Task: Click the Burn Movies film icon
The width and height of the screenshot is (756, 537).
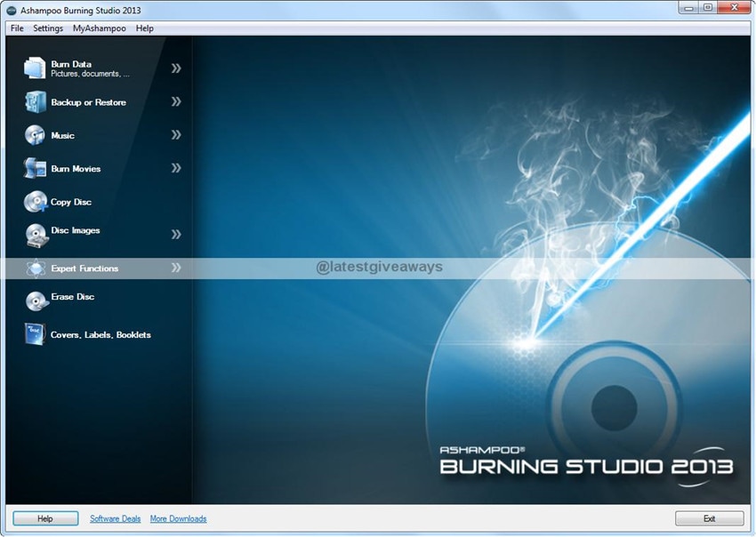Action: coord(35,168)
